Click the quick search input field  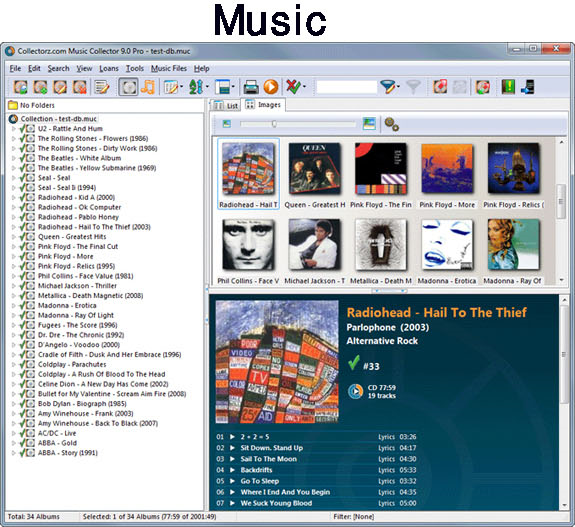[x=347, y=87]
